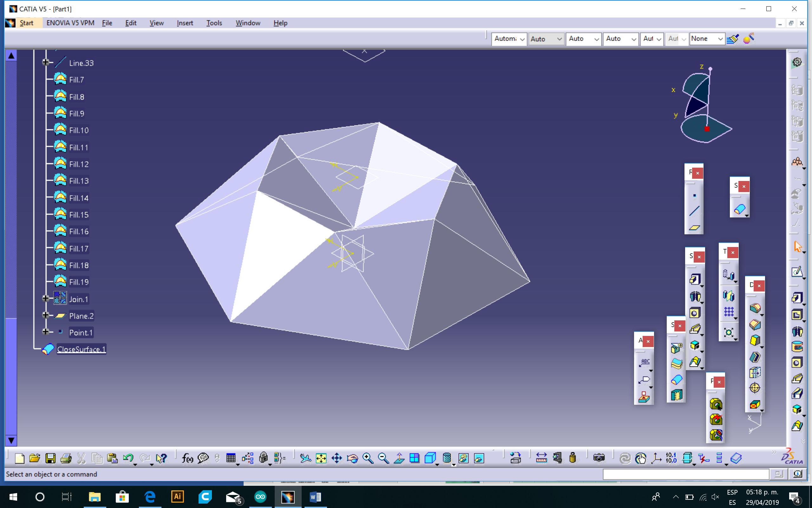Open the Start menu of CATIA
812x508 pixels.
click(27, 23)
